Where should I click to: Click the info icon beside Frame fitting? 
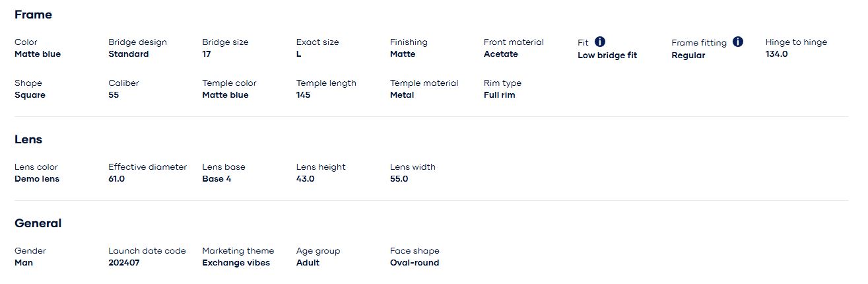pos(738,42)
